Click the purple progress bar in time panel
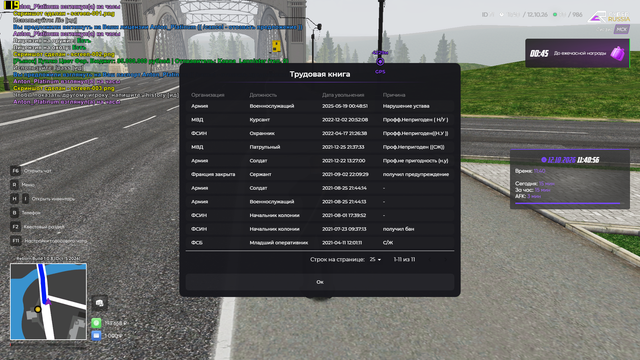The image size is (640, 360). [567, 203]
